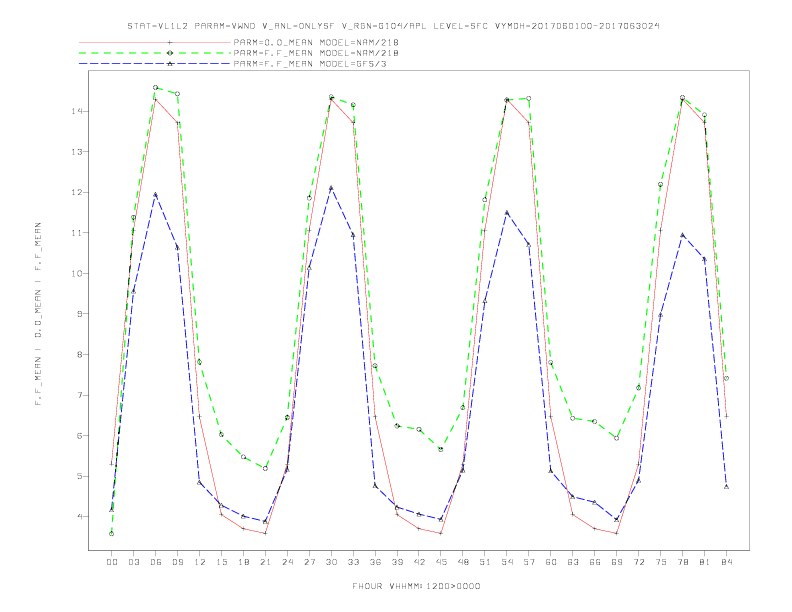This screenshot has width=792, height=612.
Task: Click x-axis tick label 72
Action: click(639, 562)
